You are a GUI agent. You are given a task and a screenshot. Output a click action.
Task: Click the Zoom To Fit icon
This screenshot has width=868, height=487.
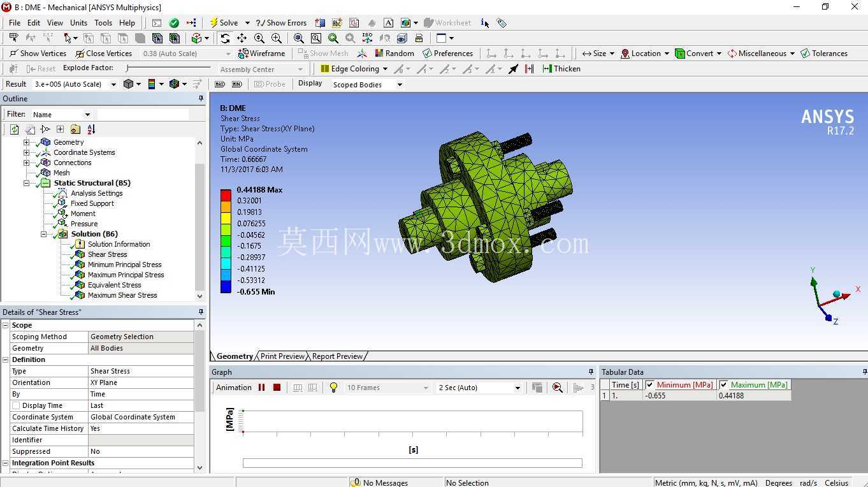pyautogui.click(x=298, y=38)
